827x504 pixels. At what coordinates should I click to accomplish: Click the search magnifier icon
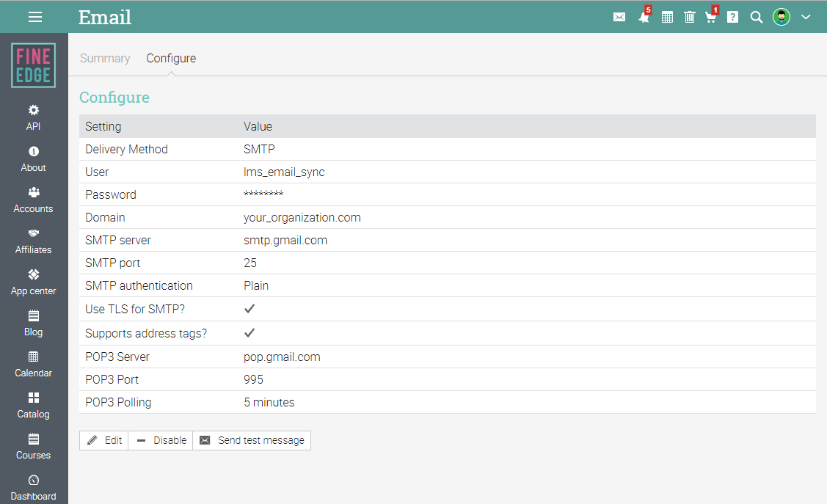click(x=757, y=18)
